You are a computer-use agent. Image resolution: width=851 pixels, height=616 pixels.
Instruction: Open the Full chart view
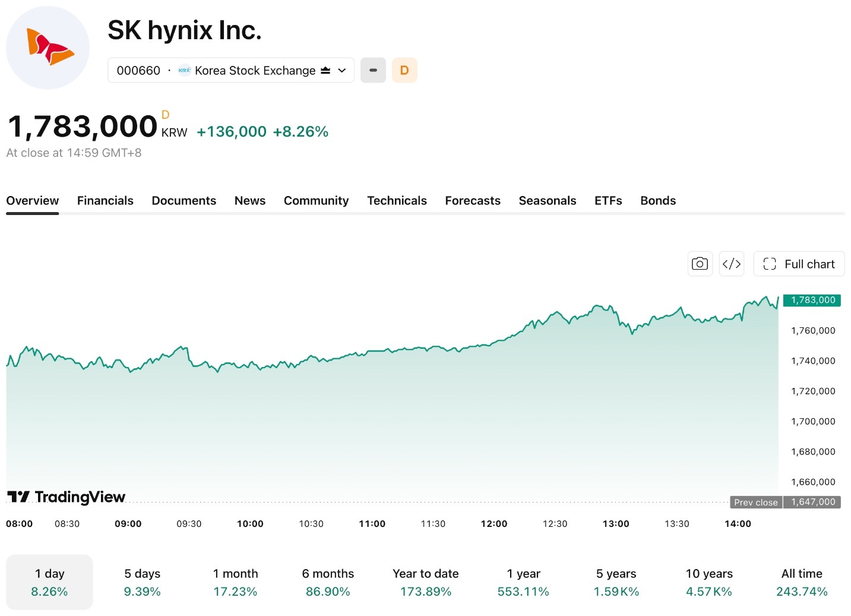pos(799,264)
